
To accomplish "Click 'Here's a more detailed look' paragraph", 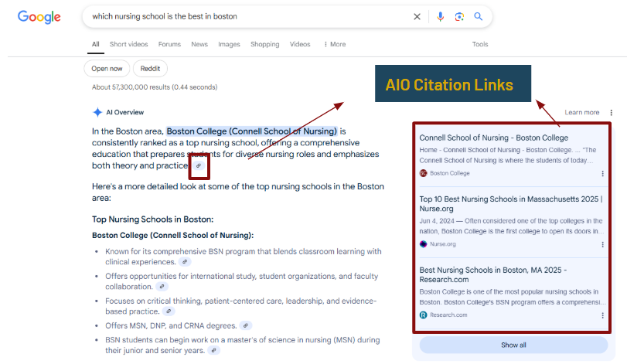I will click(x=238, y=192).
